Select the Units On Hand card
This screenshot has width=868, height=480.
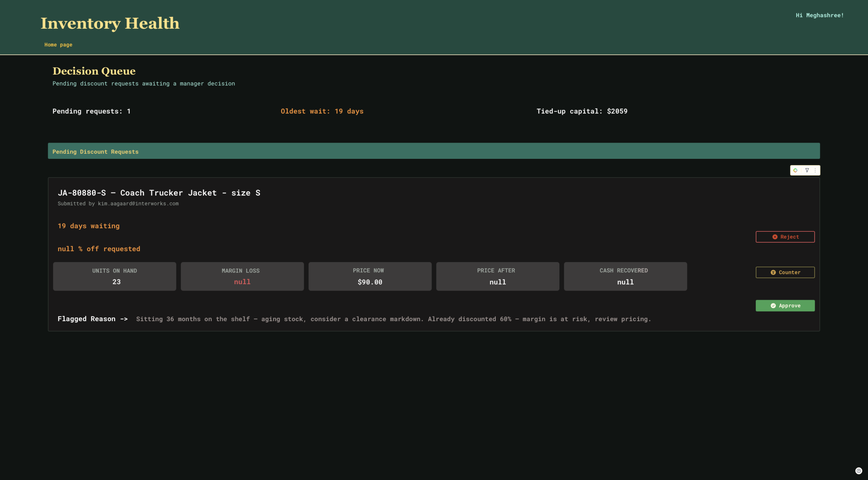tap(115, 276)
